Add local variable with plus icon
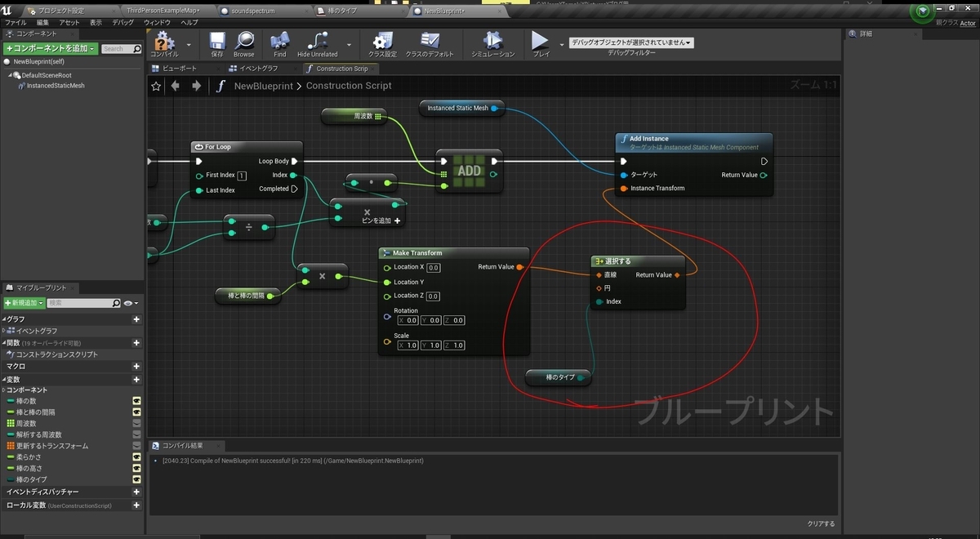Viewport: 980px width, 539px height. [x=136, y=506]
